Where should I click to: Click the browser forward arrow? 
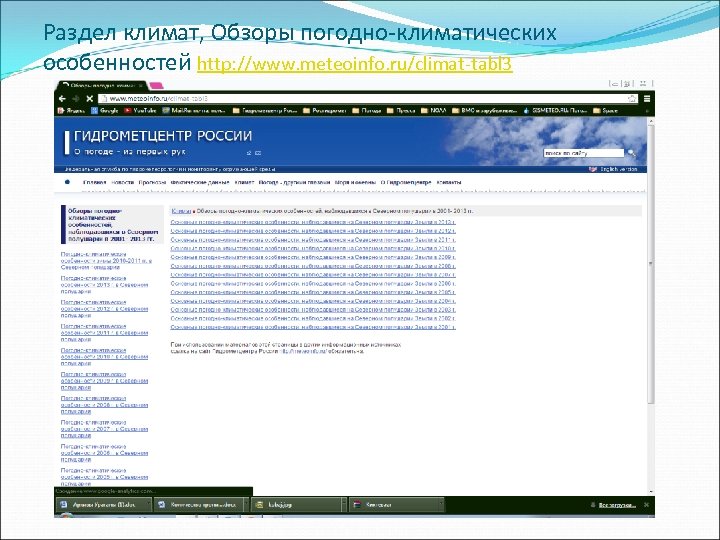(76, 99)
